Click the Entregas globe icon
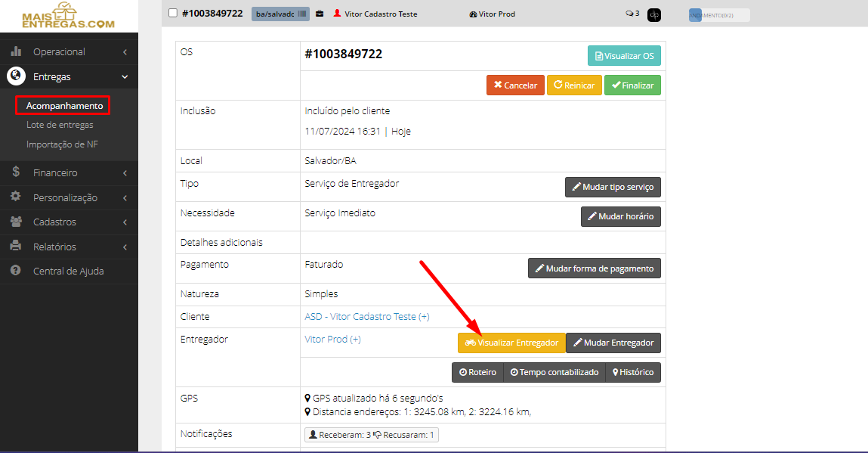Viewport: 868px width, 453px height. point(16,76)
